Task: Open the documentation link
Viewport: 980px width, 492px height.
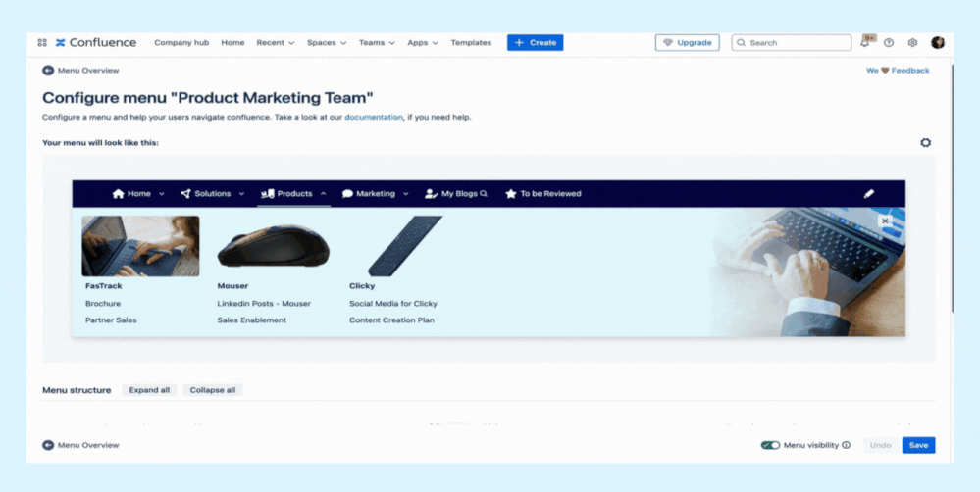Action: point(374,117)
